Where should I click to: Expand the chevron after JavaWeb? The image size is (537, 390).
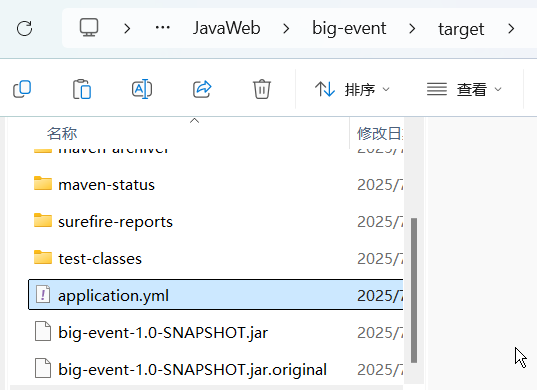[286, 28]
